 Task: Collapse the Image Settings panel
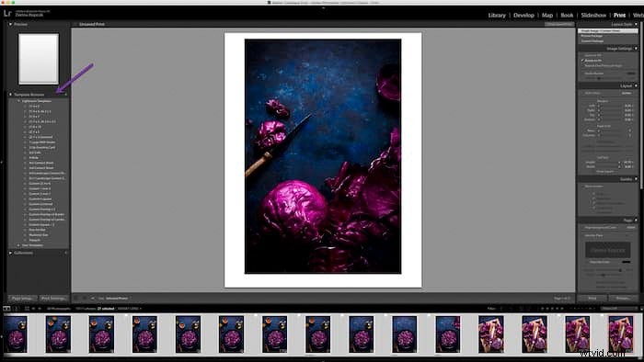[x=636, y=49]
